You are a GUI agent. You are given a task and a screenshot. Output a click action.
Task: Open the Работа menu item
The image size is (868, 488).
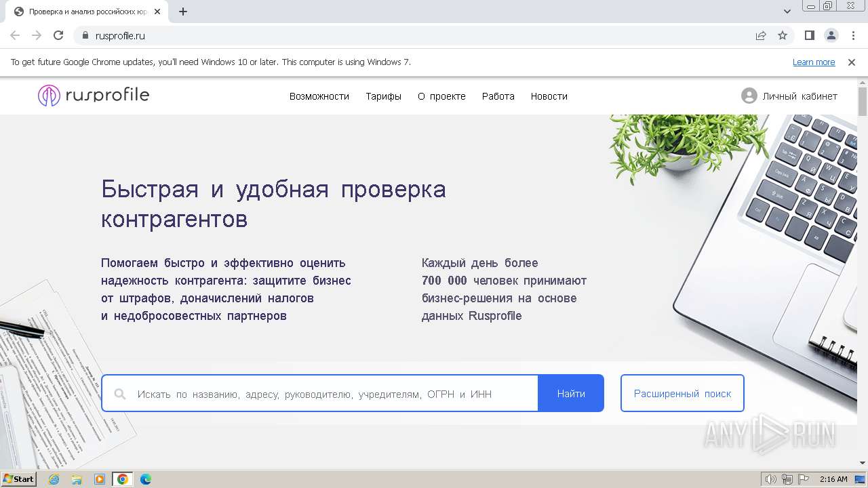(498, 96)
